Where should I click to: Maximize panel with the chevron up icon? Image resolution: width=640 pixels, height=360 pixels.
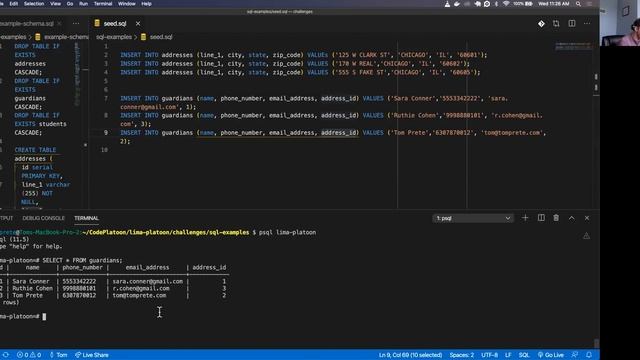click(571, 218)
